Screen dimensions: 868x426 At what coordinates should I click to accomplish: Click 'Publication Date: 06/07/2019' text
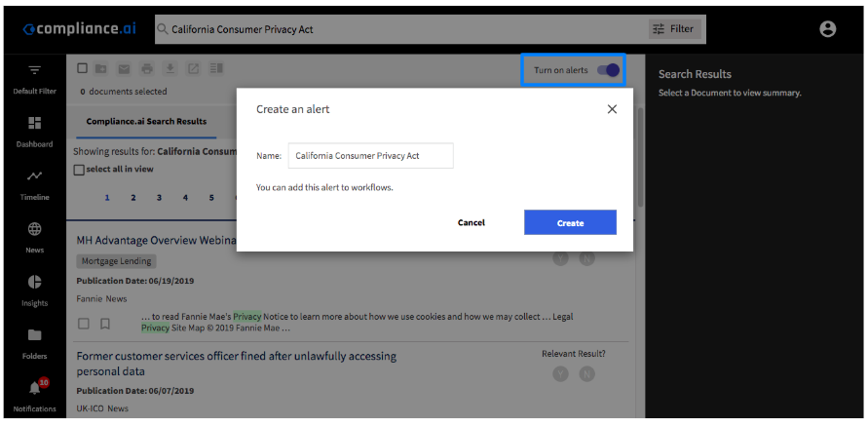pyautogui.click(x=135, y=391)
